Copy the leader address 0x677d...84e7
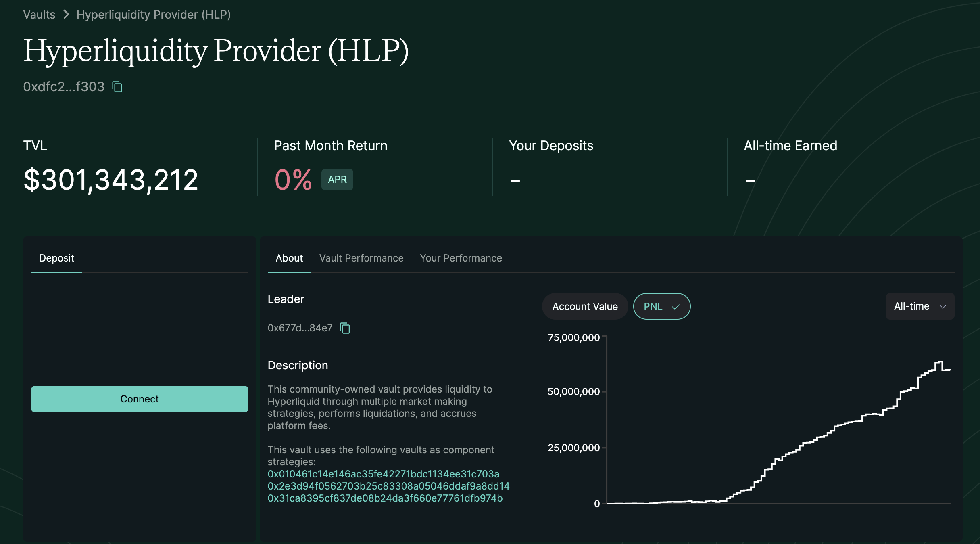This screenshot has width=980, height=544. click(345, 328)
